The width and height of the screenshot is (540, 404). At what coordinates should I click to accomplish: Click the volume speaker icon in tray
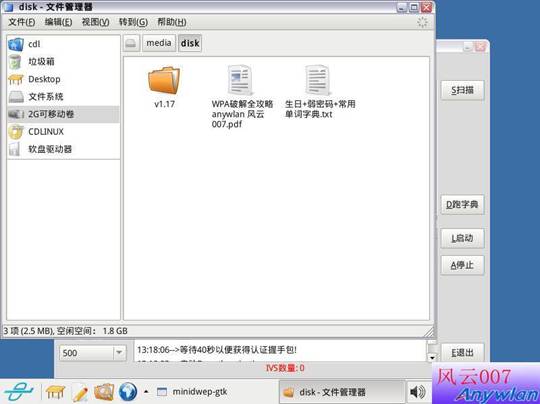pyautogui.click(x=418, y=392)
